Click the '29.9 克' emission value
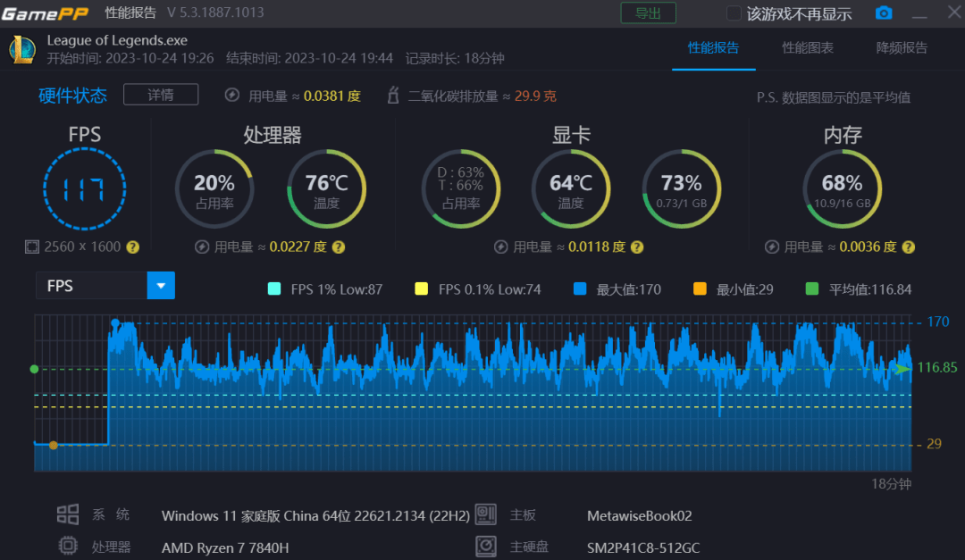This screenshot has height=560, width=965. pyautogui.click(x=535, y=96)
